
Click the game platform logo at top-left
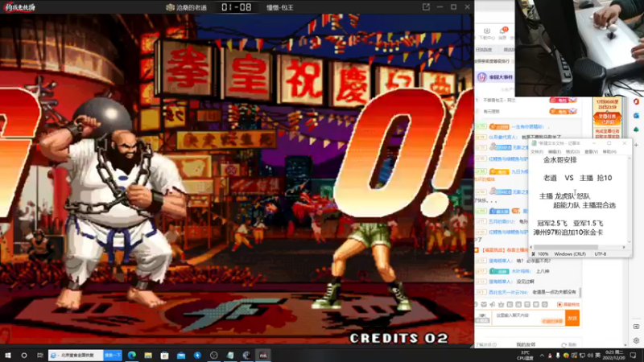coord(19,7)
